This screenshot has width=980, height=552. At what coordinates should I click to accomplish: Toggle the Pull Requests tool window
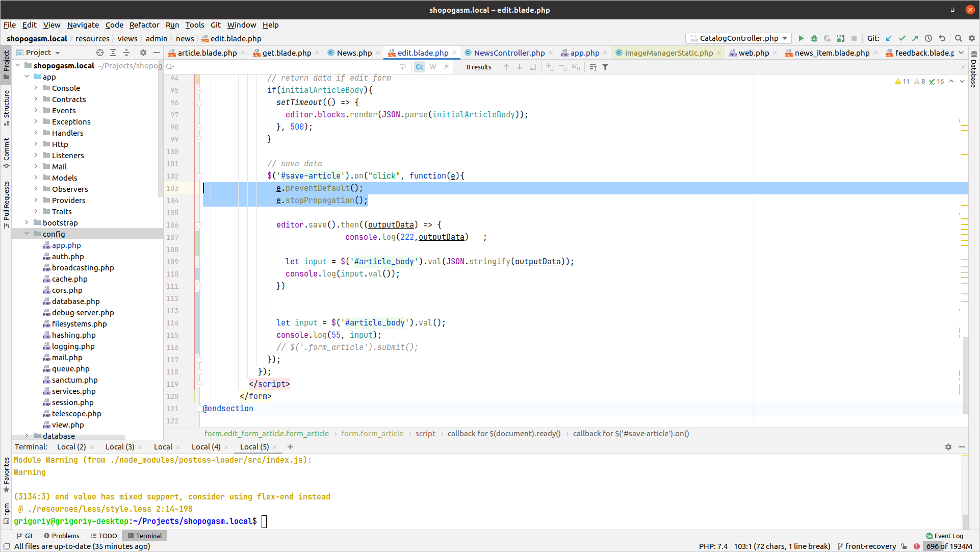click(x=6, y=205)
